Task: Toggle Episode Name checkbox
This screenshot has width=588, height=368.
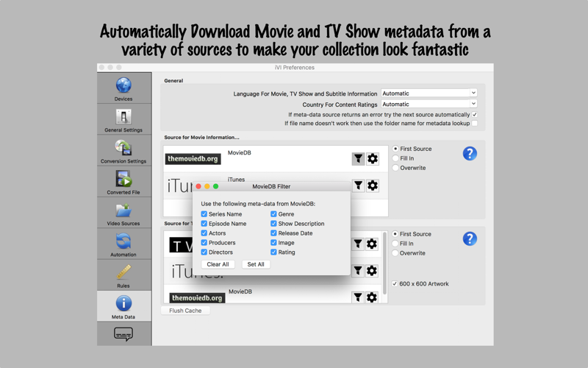Action: tap(204, 224)
